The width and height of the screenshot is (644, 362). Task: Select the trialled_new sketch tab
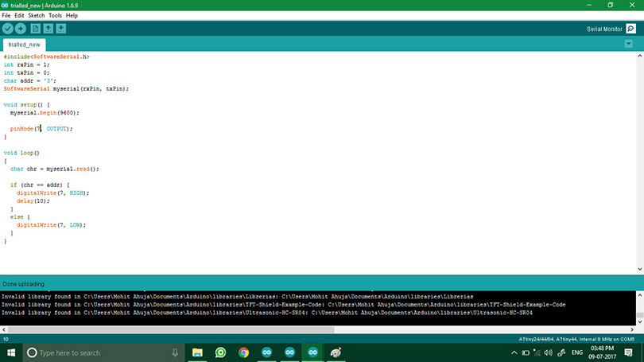(24, 45)
